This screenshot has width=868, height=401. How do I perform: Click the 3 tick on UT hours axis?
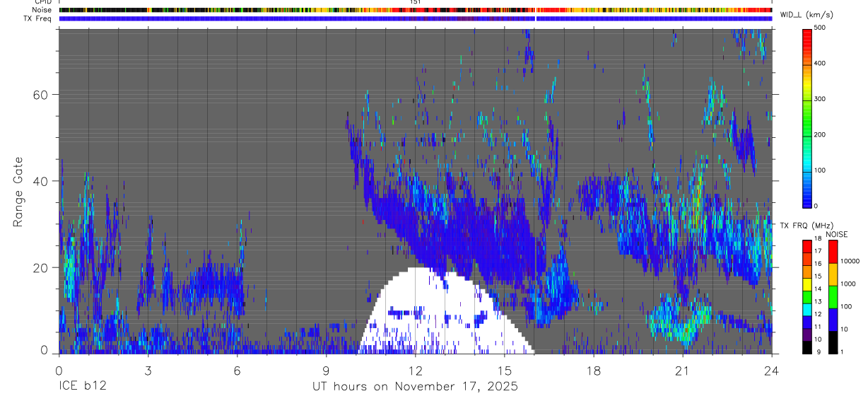[x=148, y=370]
